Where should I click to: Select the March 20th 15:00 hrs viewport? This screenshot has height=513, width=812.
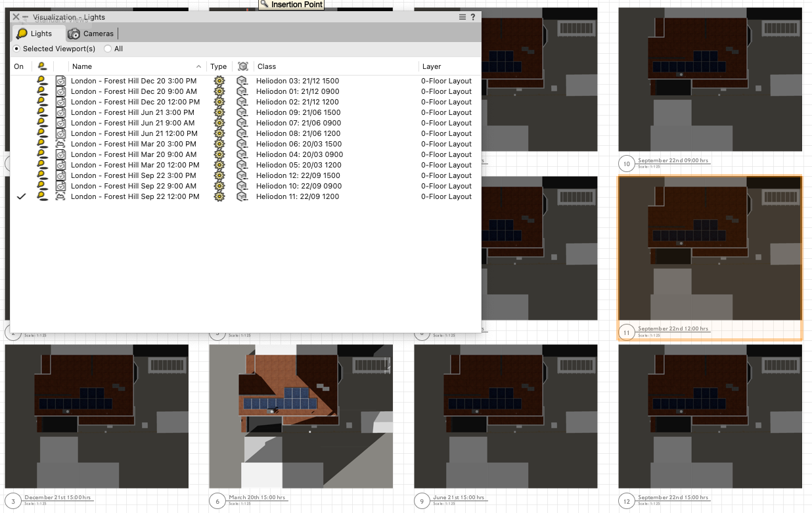(x=301, y=416)
